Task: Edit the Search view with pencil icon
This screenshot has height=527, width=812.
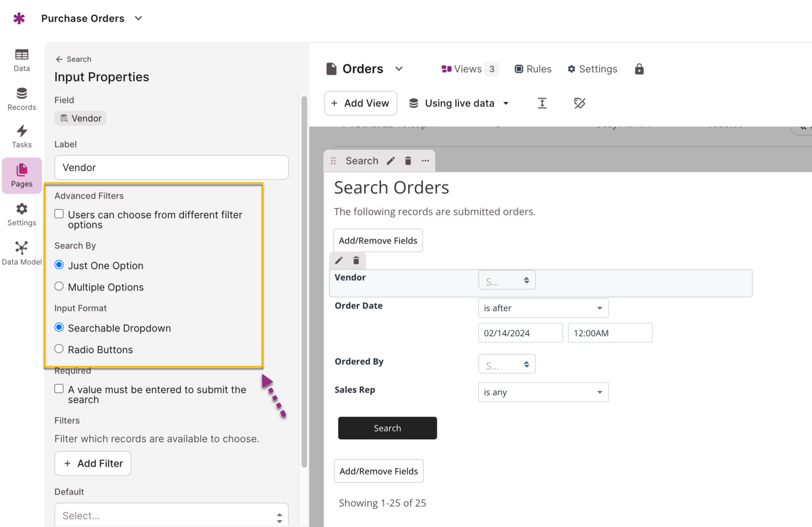Action: point(391,161)
